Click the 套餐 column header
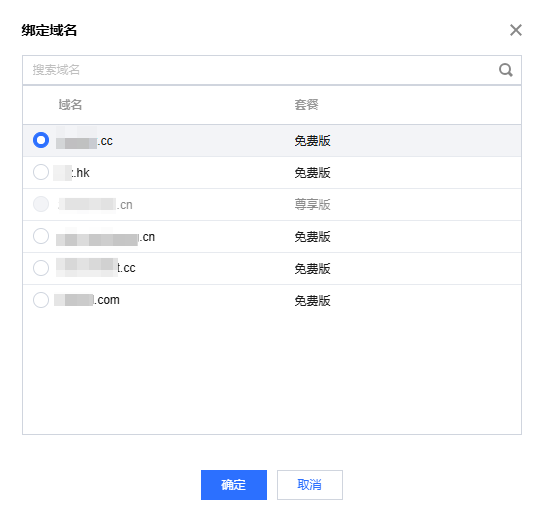540x520 pixels. click(306, 104)
